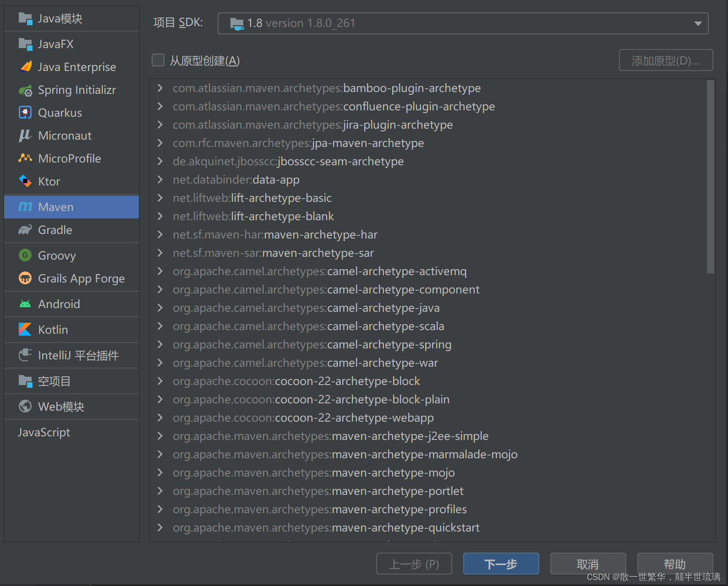
Task: Click the archetype list vertical scrollbar
Action: (x=711, y=177)
